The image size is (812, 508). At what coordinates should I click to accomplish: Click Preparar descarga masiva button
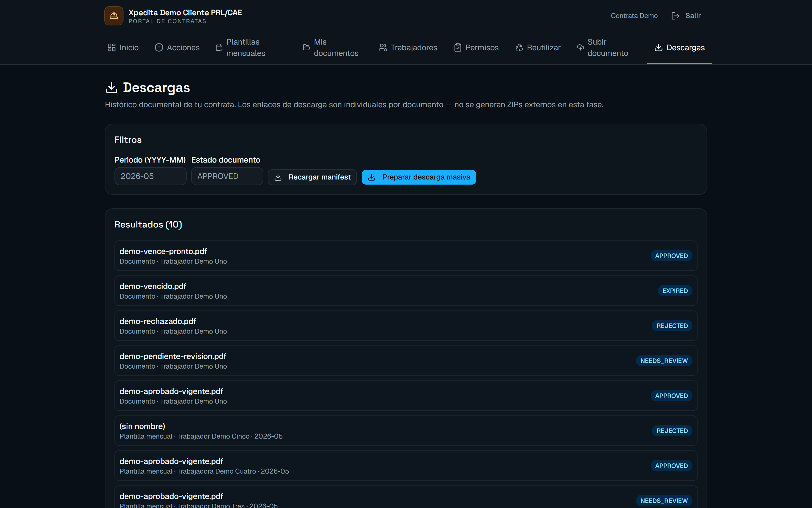point(419,177)
